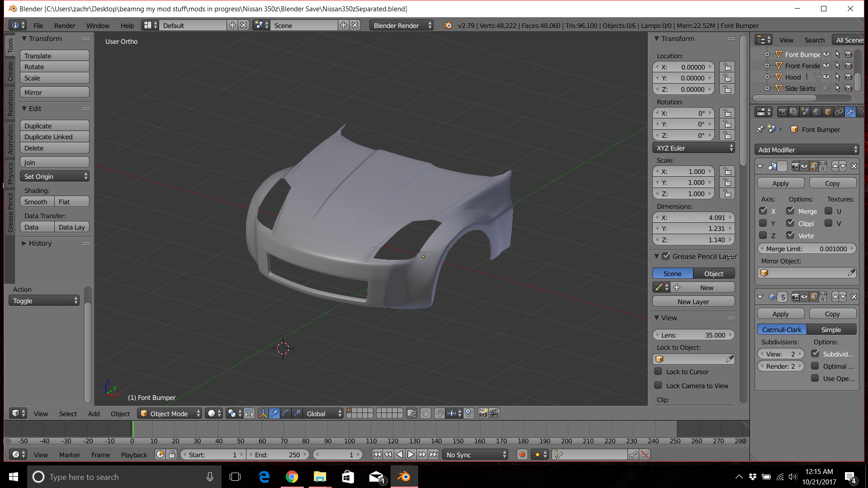Viewport: 868px width, 488px height.
Task: Toggle proportional editing circle icon
Action: [425, 413]
